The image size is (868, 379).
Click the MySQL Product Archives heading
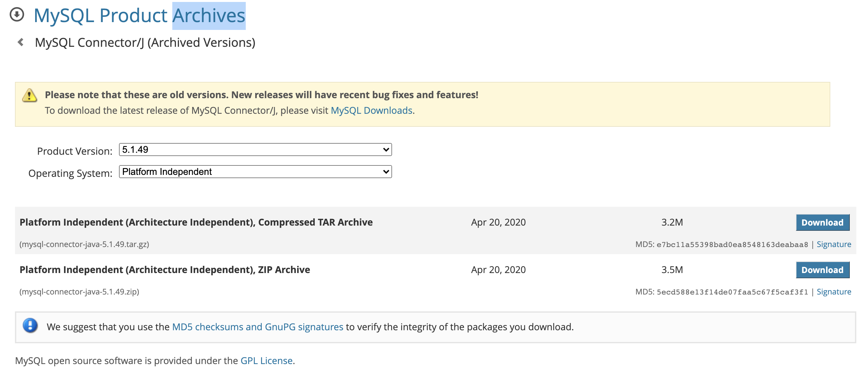[139, 16]
